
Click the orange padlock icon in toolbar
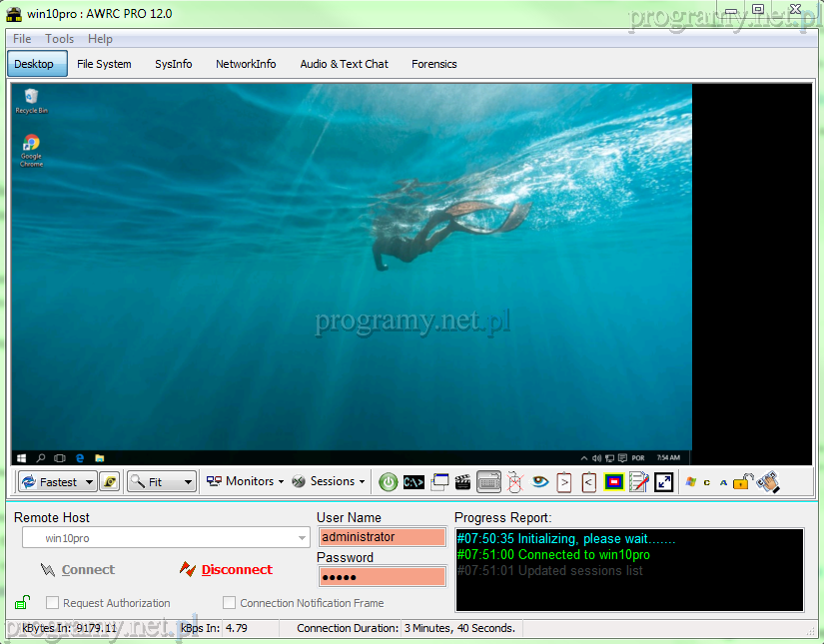pyautogui.click(x=741, y=482)
